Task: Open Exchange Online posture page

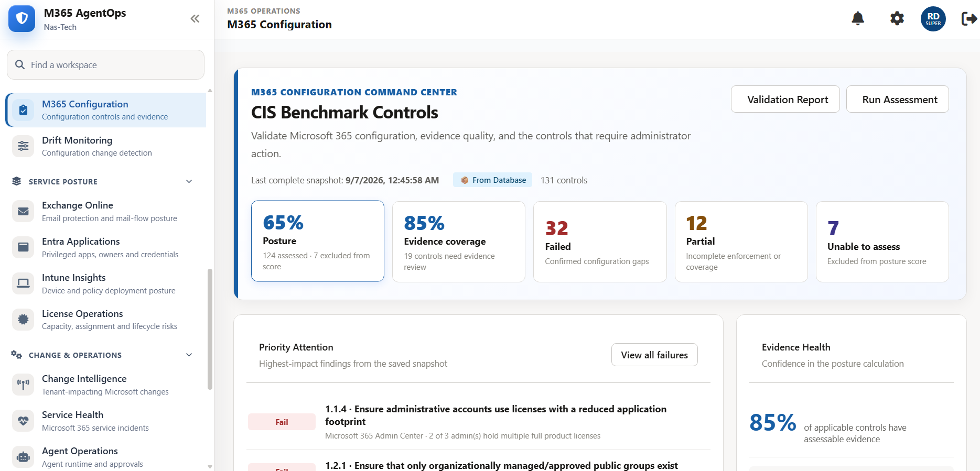Action: click(106, 211)
